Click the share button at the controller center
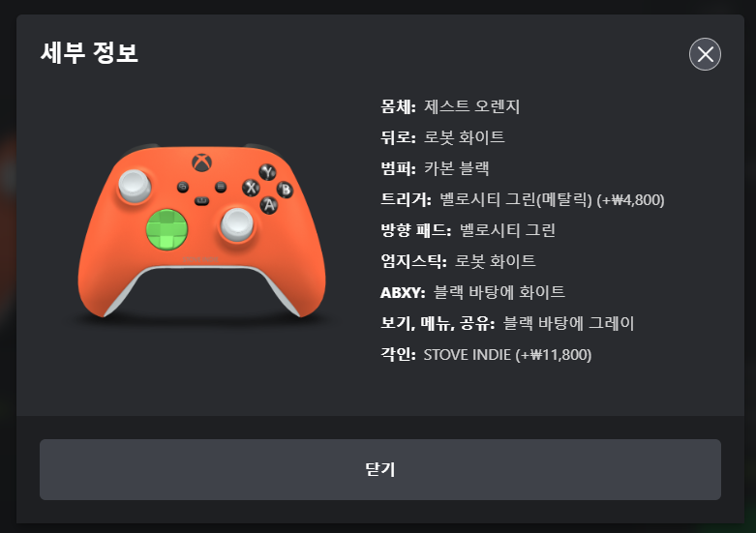This screenshot has width=756, height=533. point(201,200)
